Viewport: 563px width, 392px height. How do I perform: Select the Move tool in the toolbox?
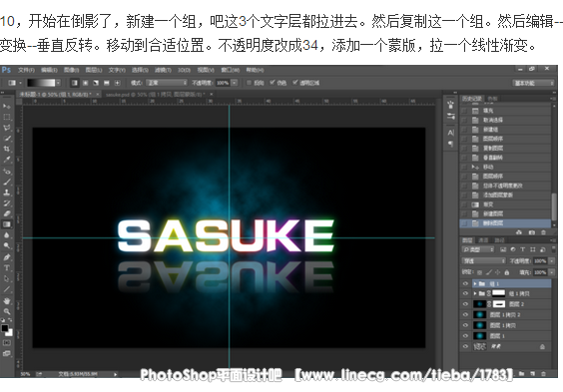[6, 107]
